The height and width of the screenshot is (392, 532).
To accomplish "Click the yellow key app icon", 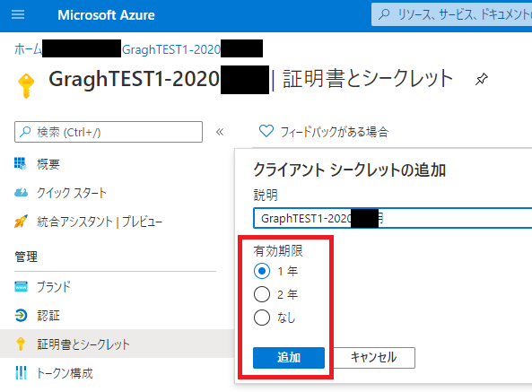I will click(26, 86).
